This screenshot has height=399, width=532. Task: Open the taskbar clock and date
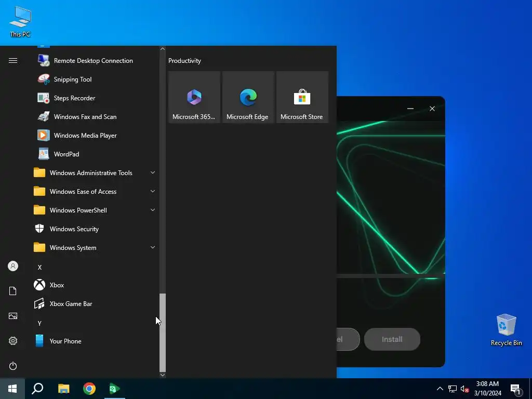pyautogui.click(x=487, y=389)
